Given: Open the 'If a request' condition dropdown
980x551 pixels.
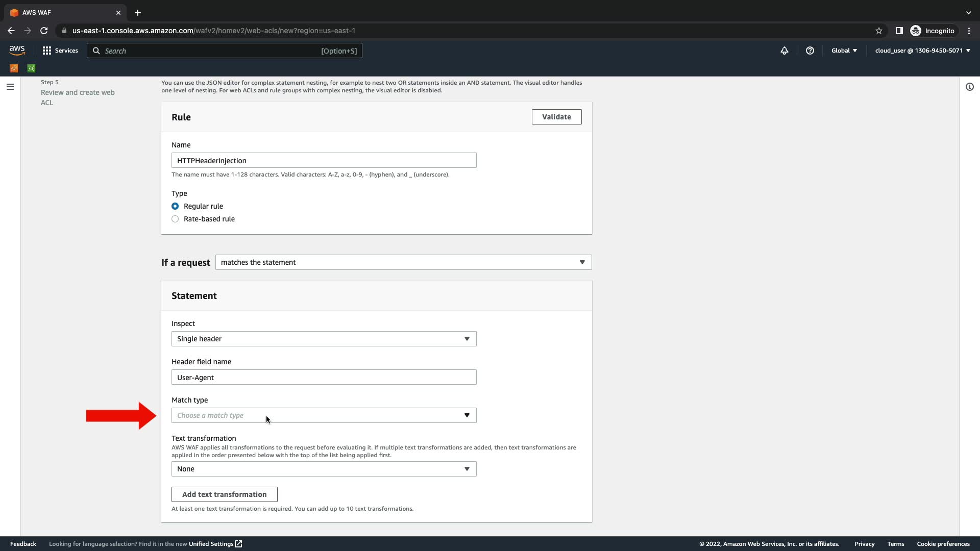Looking at the screenshot, I should [403, 262].
